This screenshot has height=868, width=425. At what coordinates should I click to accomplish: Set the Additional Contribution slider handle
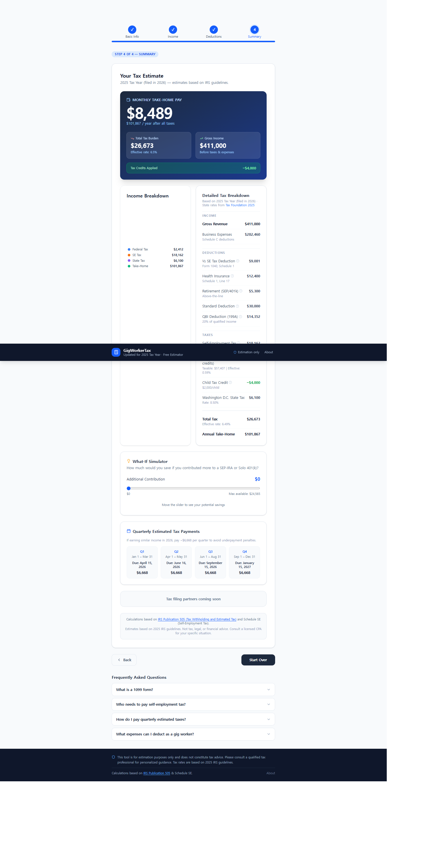pos(128,488)
